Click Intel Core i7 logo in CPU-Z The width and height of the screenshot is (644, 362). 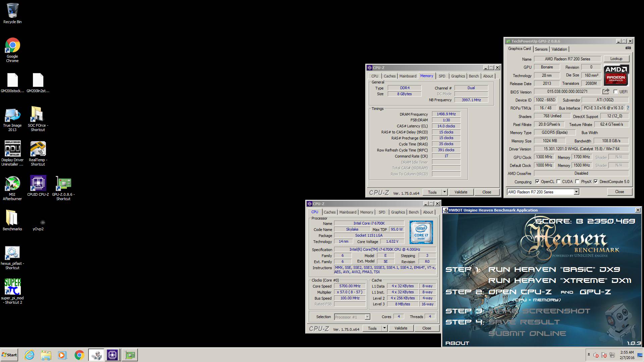(x=421, y=232)
